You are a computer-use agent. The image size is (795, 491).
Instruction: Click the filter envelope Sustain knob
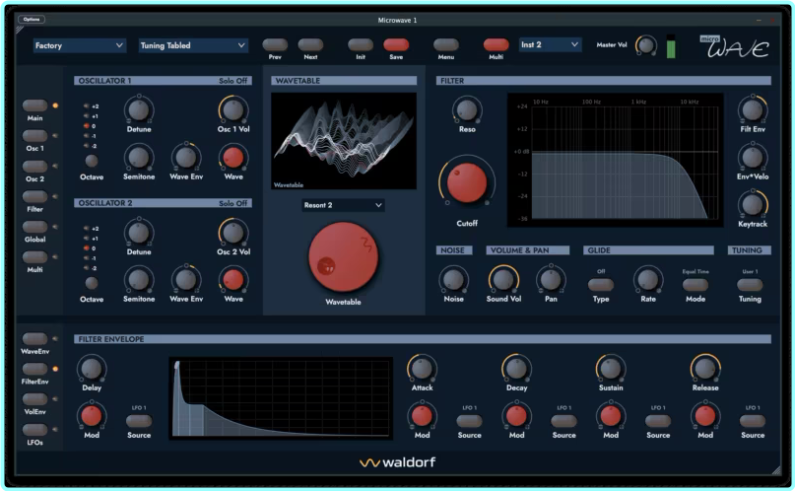coord(610,368)
